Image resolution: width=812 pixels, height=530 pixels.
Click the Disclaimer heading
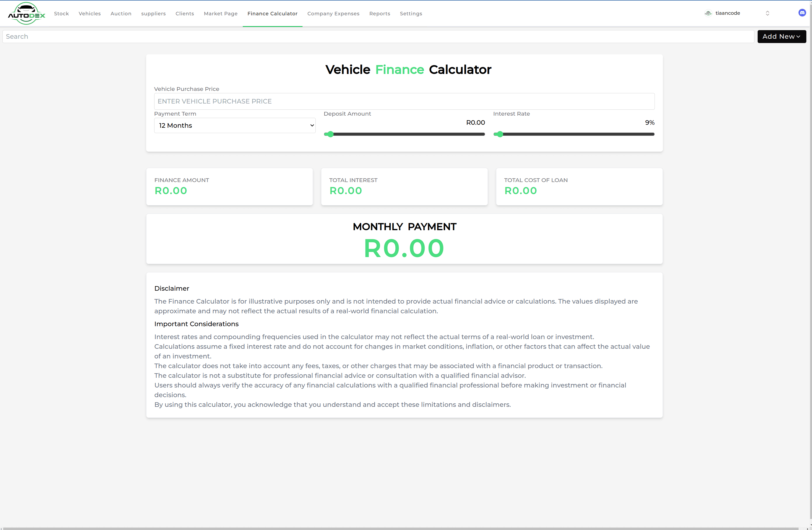point(172,288)
